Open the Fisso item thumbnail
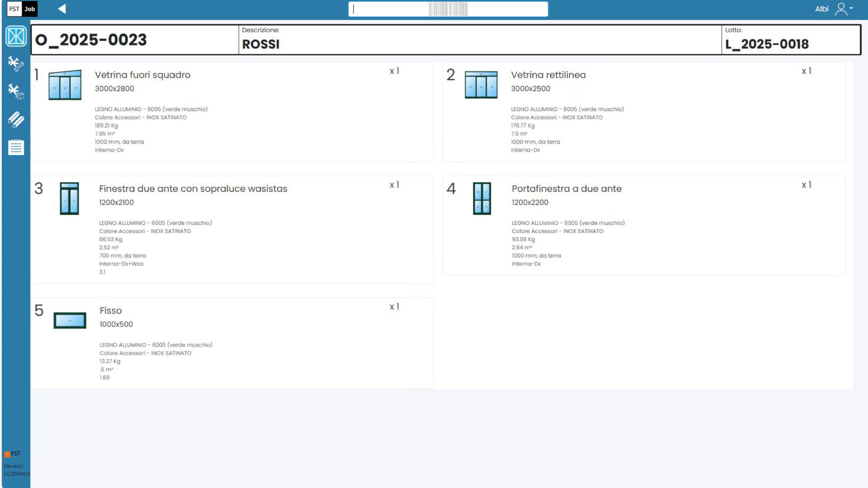The width and height of the screenshot is (868, 488). (70, 320)
